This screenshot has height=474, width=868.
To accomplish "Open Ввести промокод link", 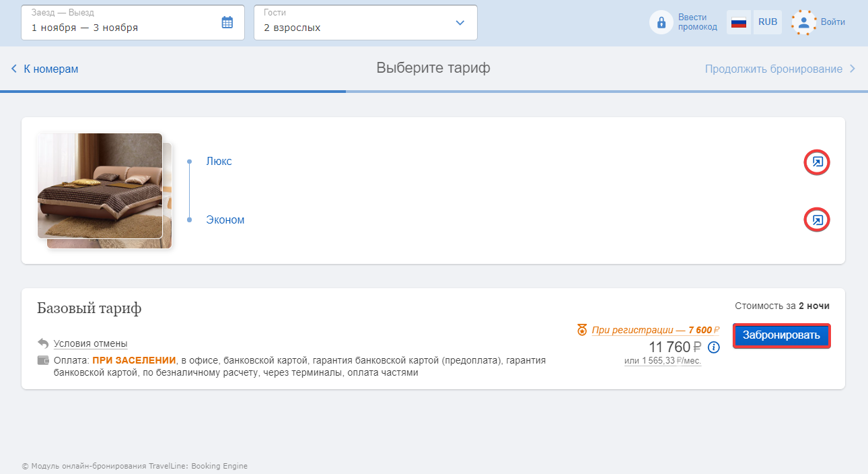I will [x=697, y=22].
